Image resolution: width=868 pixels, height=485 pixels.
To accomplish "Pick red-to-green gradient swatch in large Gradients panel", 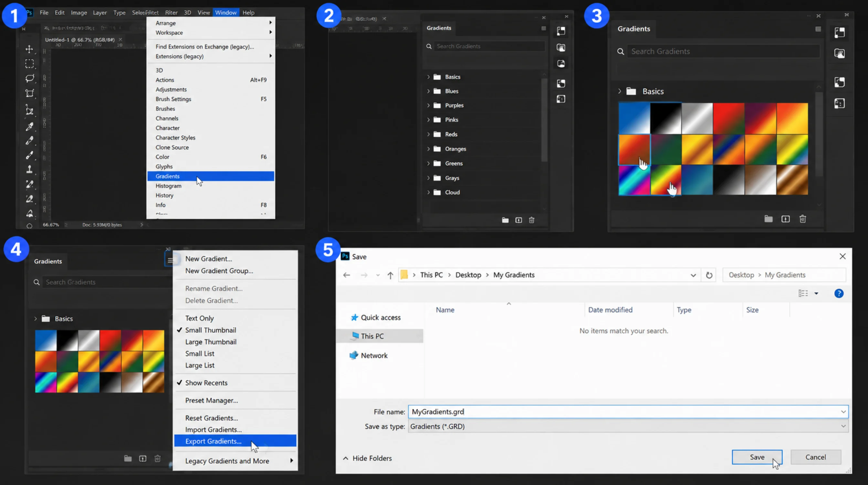I will pos(728,119).
